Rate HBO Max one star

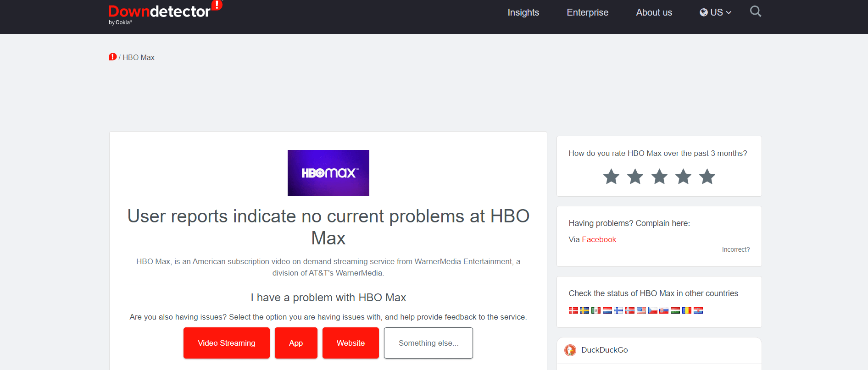coord(611,177)
